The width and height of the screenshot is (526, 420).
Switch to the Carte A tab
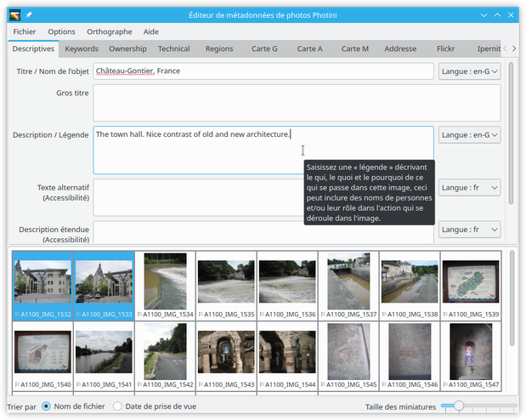(x=309, y=48)
